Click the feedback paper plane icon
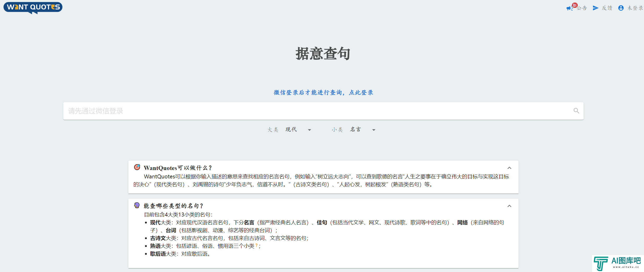Image resolution: width=644 pixels, height=272 pixels. 596,8
